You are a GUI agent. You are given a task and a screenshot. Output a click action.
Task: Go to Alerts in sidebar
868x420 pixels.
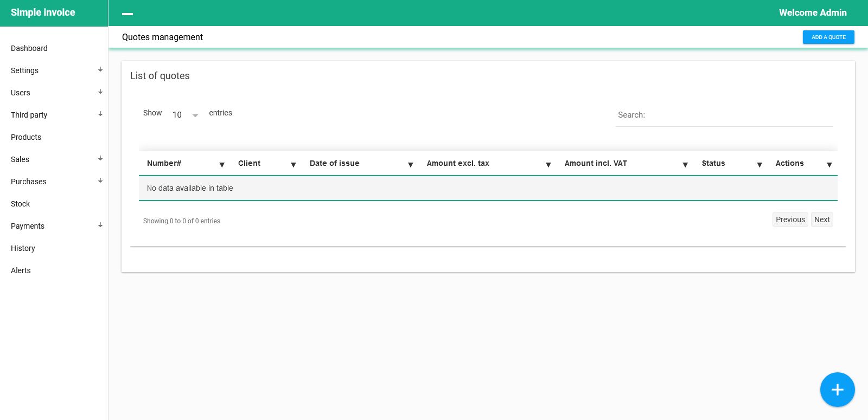pos(21,270)
